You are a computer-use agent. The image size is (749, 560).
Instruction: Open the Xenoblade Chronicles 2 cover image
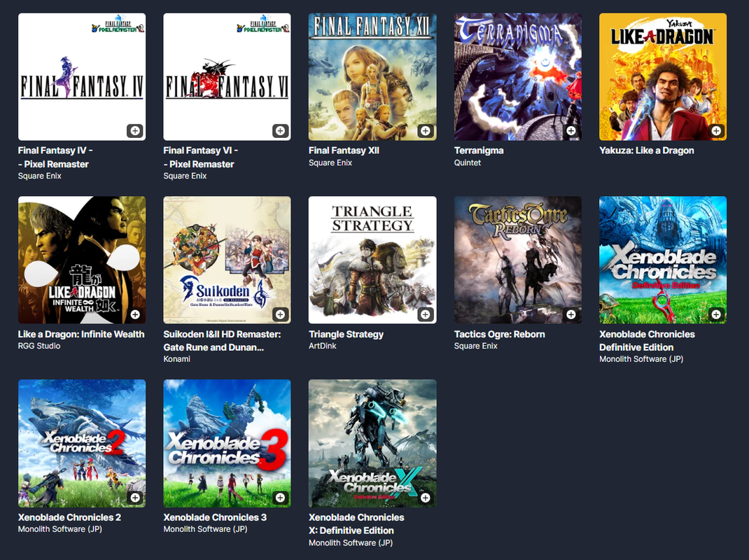[x=82, y=443]
